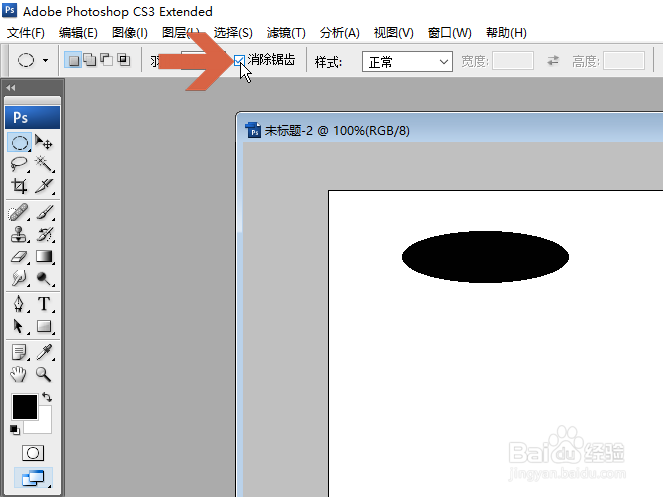663x497 pixels.
Task: Change screen mode button
Action: [x=33, y=478]
